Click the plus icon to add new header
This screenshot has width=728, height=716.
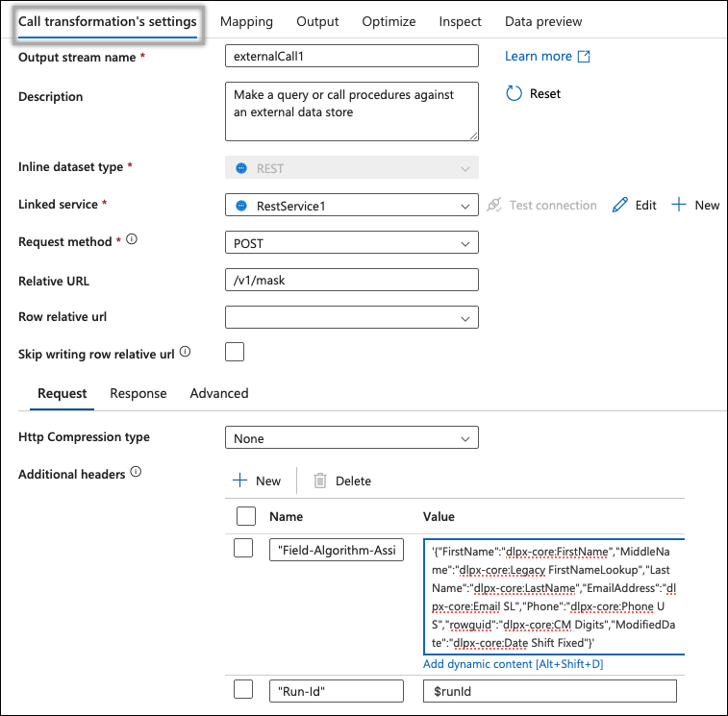point(240,481)
